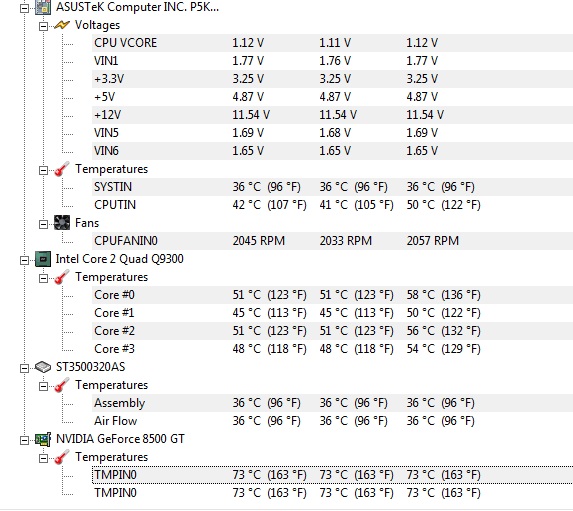Viewport: 573px width, 511px height.
Task: Collapse the ST3500320AS drive node
Action: click(24, 368)
